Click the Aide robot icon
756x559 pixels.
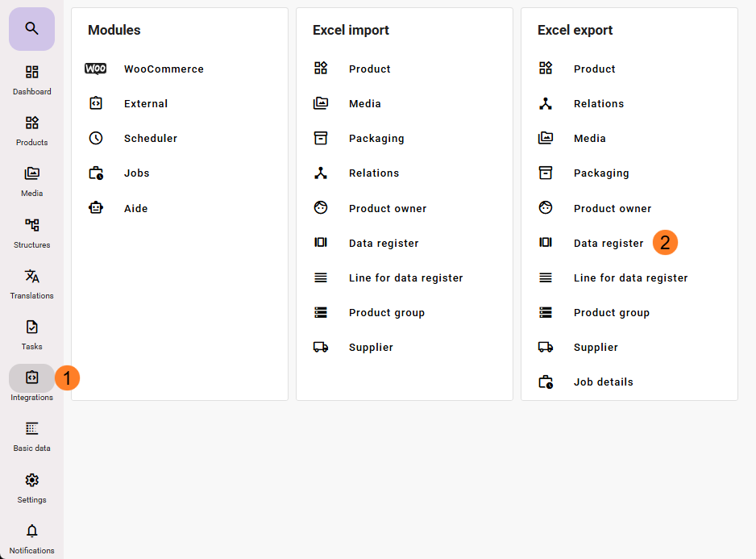tap(96, 208)
